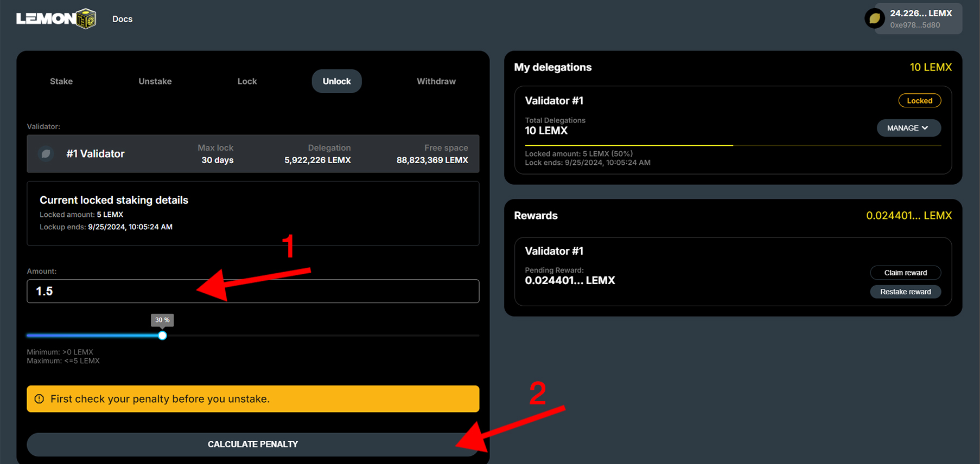980x464 pixels.
Task: Select the Unlock tab
Action: pyautogui.click(x=336, y=81)
